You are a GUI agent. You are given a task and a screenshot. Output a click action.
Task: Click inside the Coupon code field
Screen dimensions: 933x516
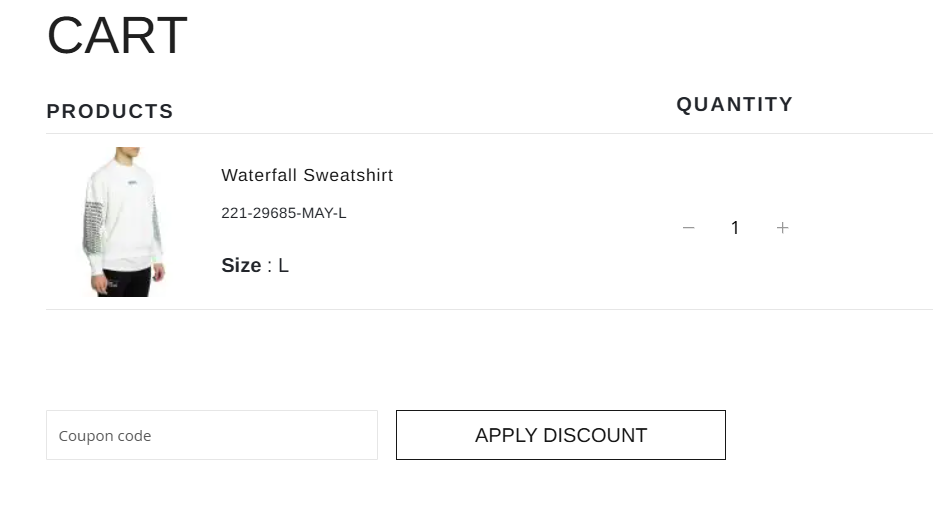[x=212, y=435]
